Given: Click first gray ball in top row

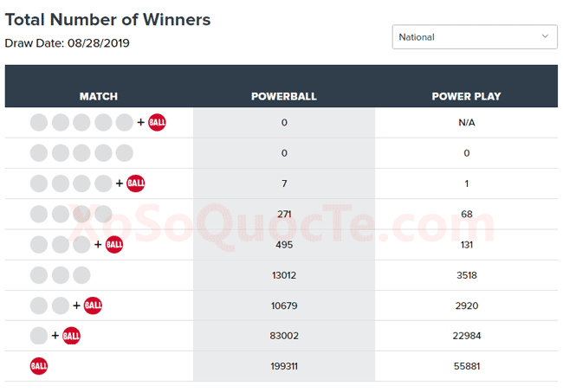Looking at the screenshot, I should pos(39,122).
